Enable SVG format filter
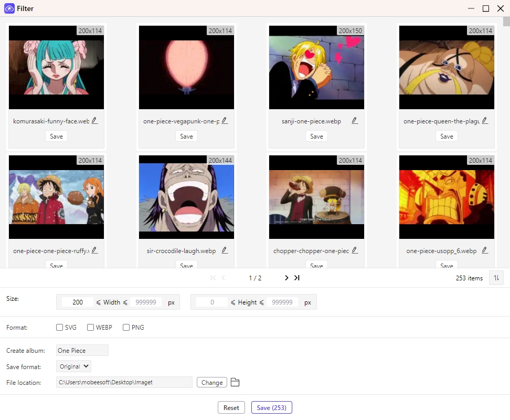This screenshot has height=420, width=510. tap(59, 327)
